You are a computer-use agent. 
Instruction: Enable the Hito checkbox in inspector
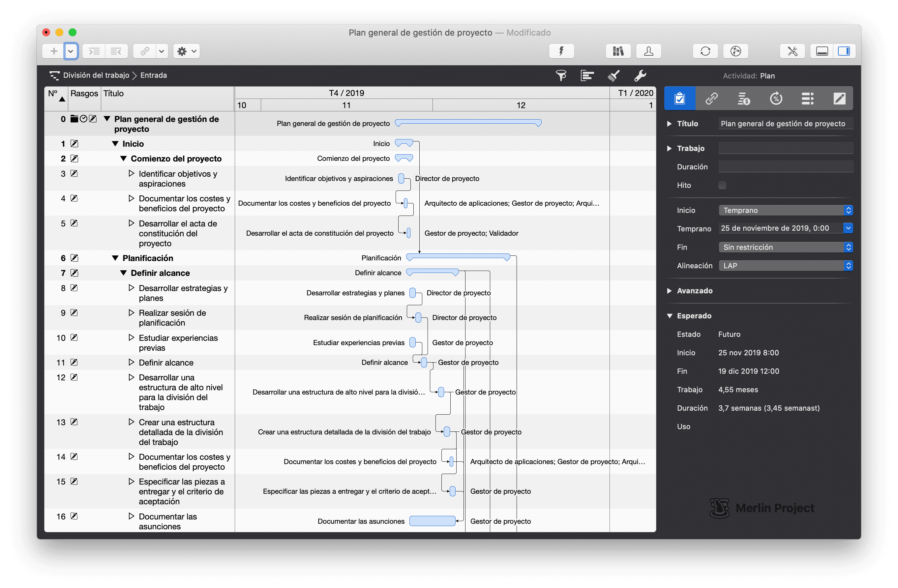(722, 185)
